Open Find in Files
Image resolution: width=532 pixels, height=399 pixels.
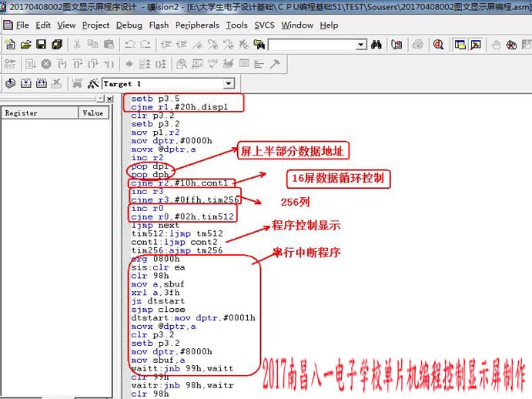coord(259,45)
